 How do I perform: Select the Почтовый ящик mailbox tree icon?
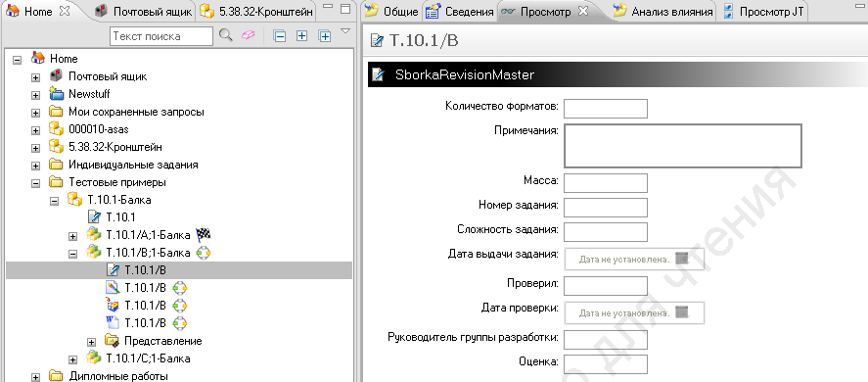[56, 76]
